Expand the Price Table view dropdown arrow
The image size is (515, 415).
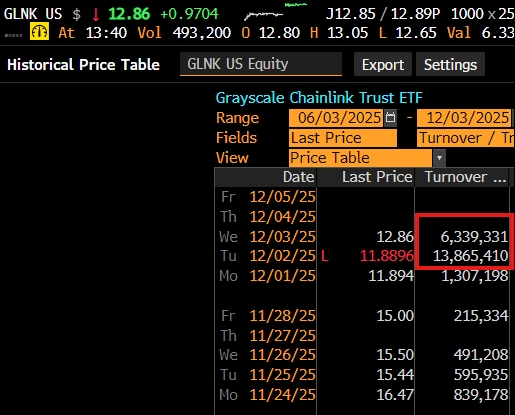click(x=439, y=158)
